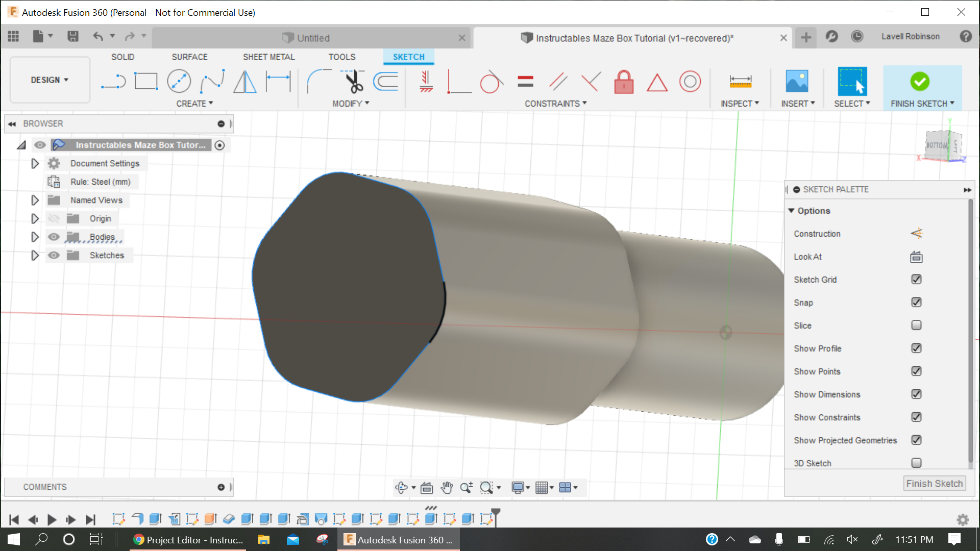Choose the Fillet tool
Viewport: 980px width, 551px height.
pos(318,81)
